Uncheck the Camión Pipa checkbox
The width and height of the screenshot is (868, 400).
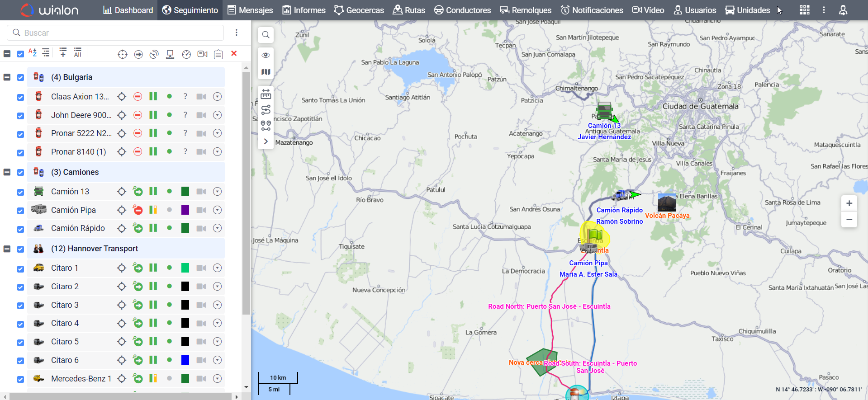20,211
